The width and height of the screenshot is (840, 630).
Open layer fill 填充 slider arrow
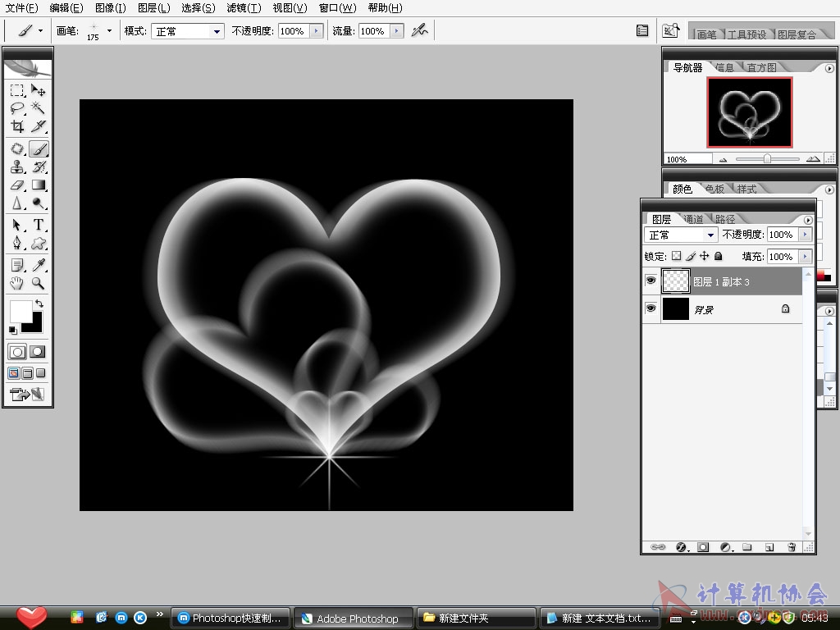click(x=806, y=257)
